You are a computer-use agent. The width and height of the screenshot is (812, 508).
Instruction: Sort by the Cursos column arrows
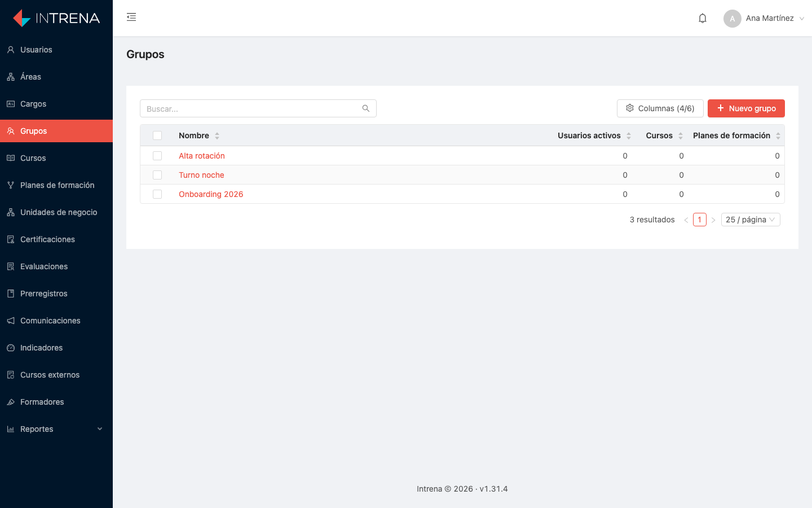pos(681,135)
